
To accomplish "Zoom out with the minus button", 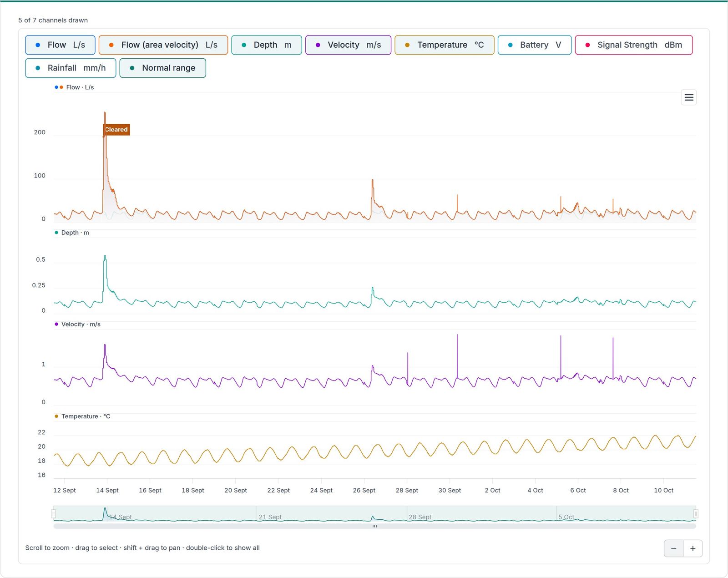I will pos(673,548).
